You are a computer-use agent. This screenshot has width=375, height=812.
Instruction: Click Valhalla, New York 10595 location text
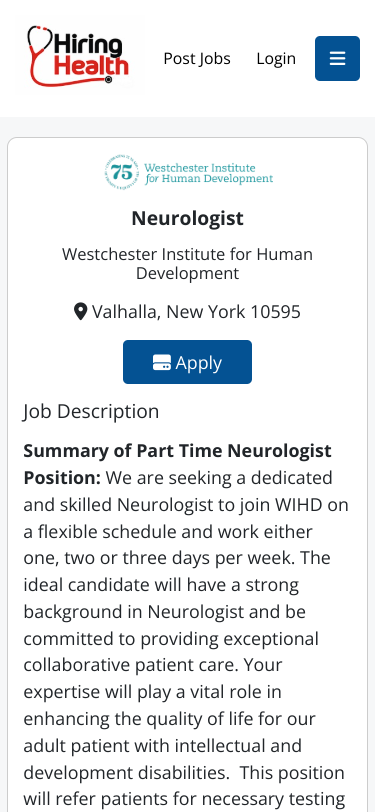pos(196,312)
